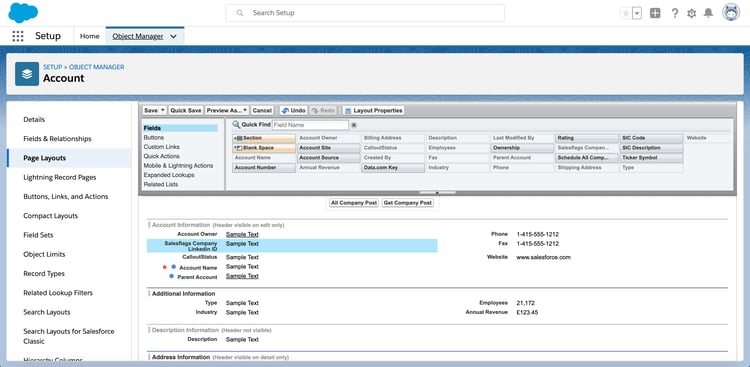
Task: Select Page Layouts in the sidebar
Action: (44, 158)
